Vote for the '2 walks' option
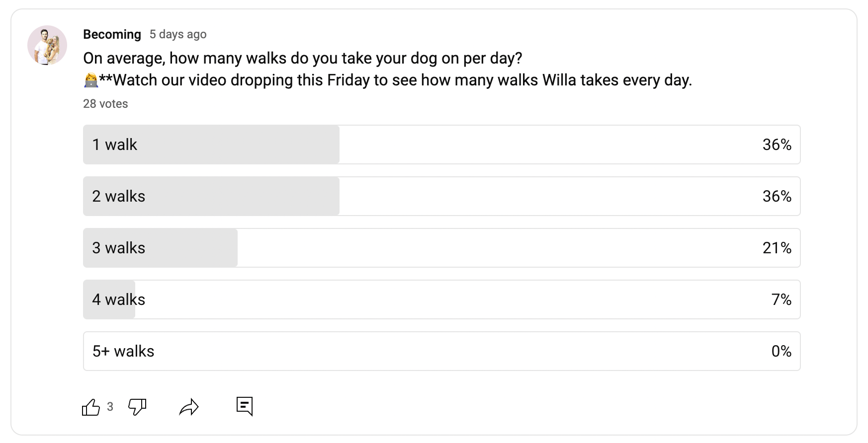The width and height of the screenshot is (868, 443). (x=441, y=196)
